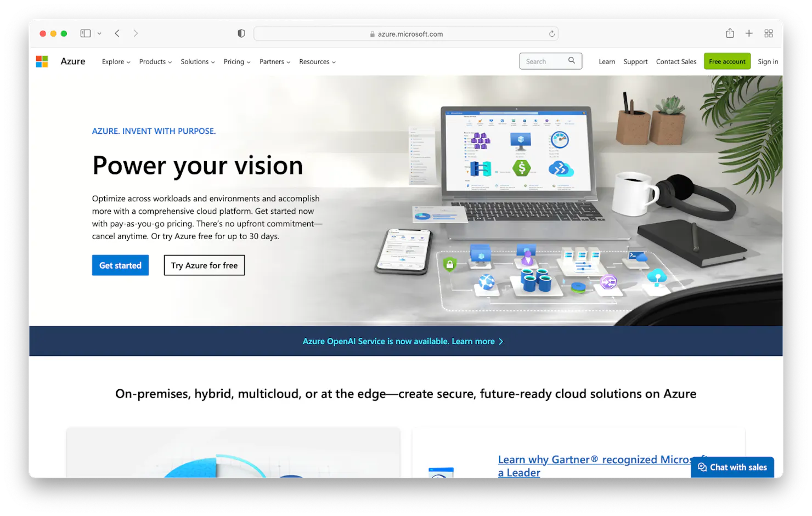The width and height of the screenshot is (812, 516).
Task: Open the Contact Sales link
Action: [676, 62]
